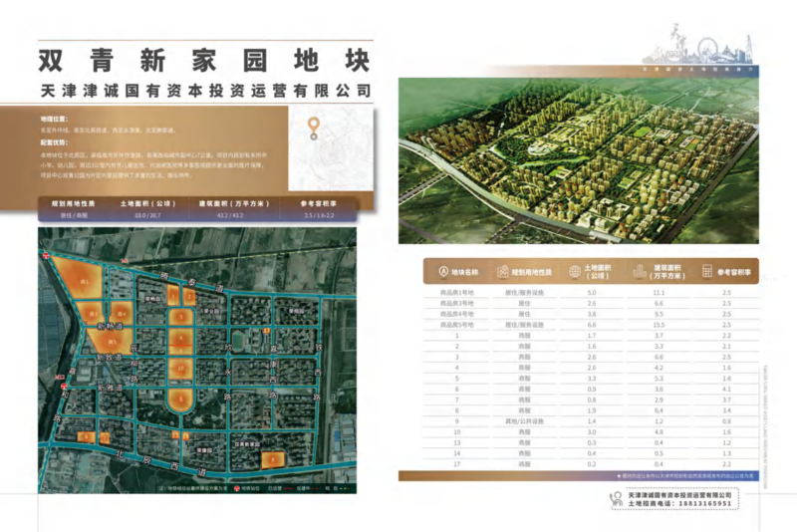The height and width of the screenshot is (532, 797).
Task: Select parcel 商5 on the satellite map
Action: [x=112, y=341]
